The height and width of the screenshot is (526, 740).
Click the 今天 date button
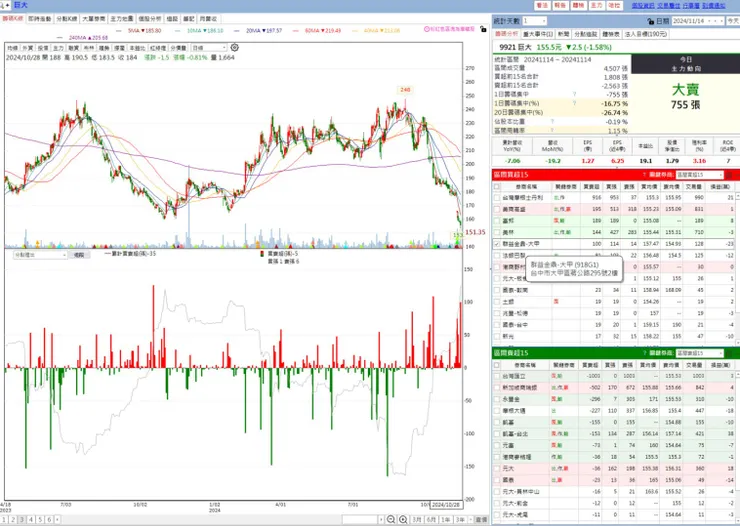point(732,21)
